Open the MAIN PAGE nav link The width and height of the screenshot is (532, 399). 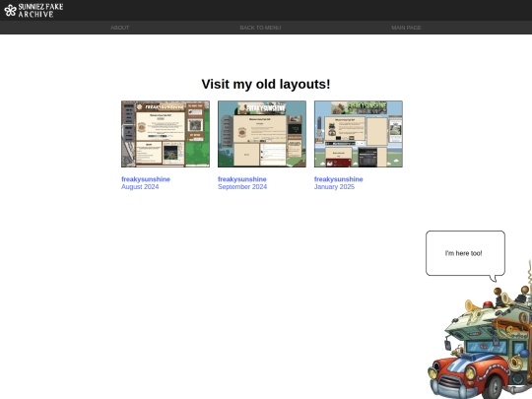pos(406,28)
